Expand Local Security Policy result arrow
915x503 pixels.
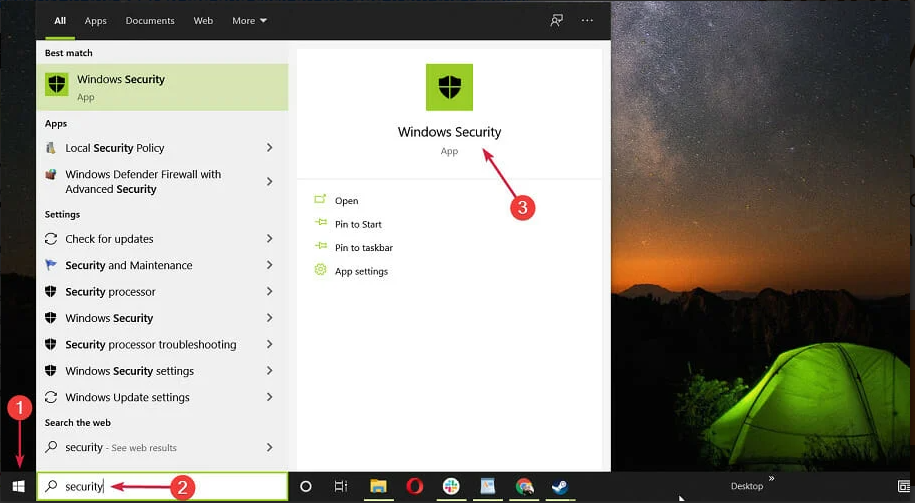[x=269, y=148]
